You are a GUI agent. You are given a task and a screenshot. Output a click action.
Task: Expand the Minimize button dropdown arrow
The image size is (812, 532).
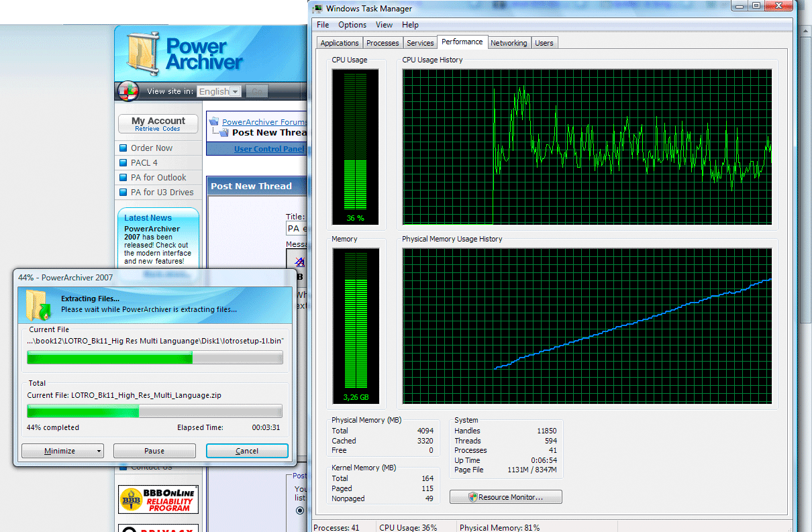click(x=99, y=451)
